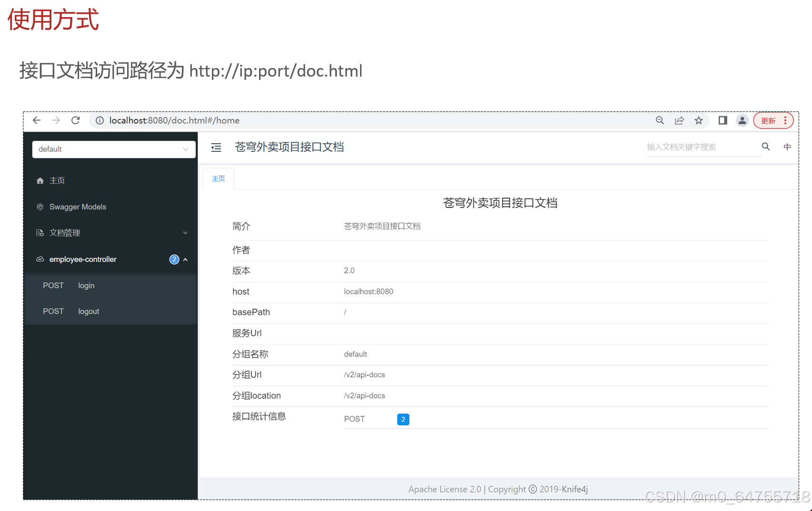Click the blue badge on employee-controller
812x511 pixels.
(174, 259)
